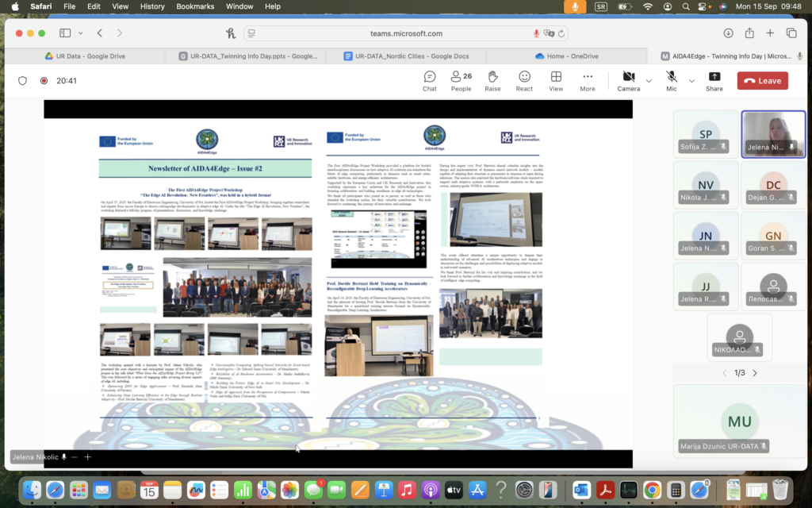Unmute the Mic
This screenshot has height=508, width=812.
672,80
